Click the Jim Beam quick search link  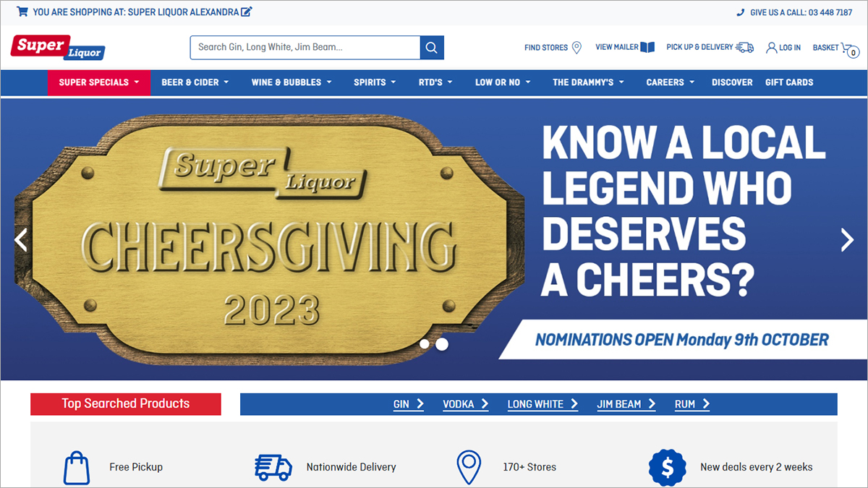coord(626,404)
